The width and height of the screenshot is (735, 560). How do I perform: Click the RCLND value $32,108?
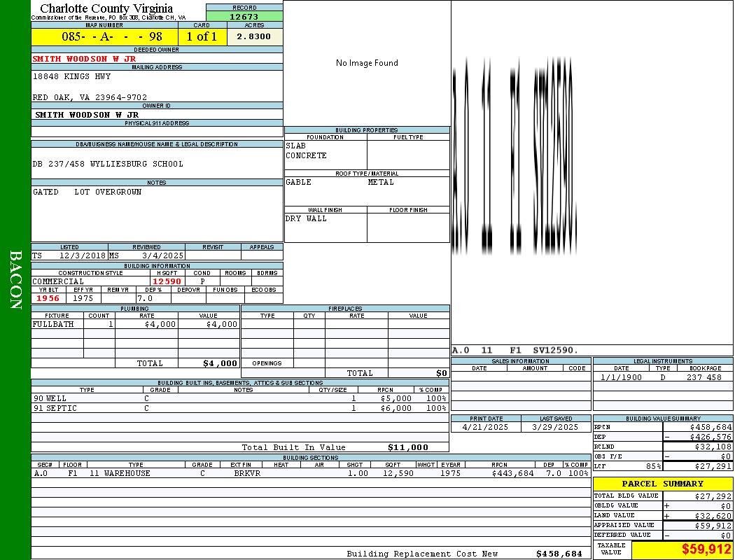713,447
